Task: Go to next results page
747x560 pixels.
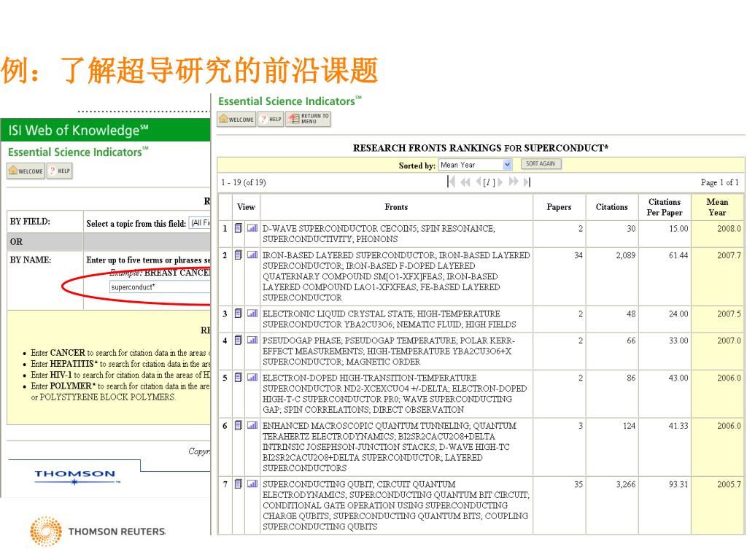Action: [500, 182]
